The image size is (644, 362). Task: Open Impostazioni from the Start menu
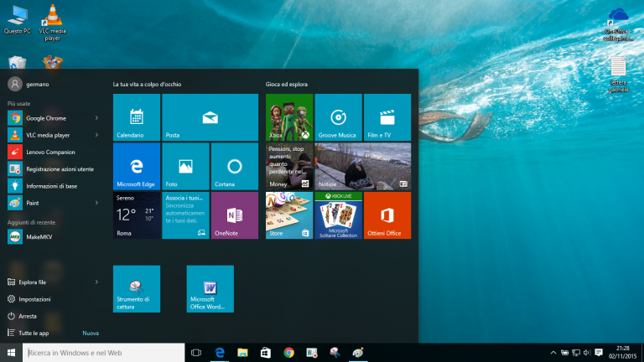tap(34, 299)
